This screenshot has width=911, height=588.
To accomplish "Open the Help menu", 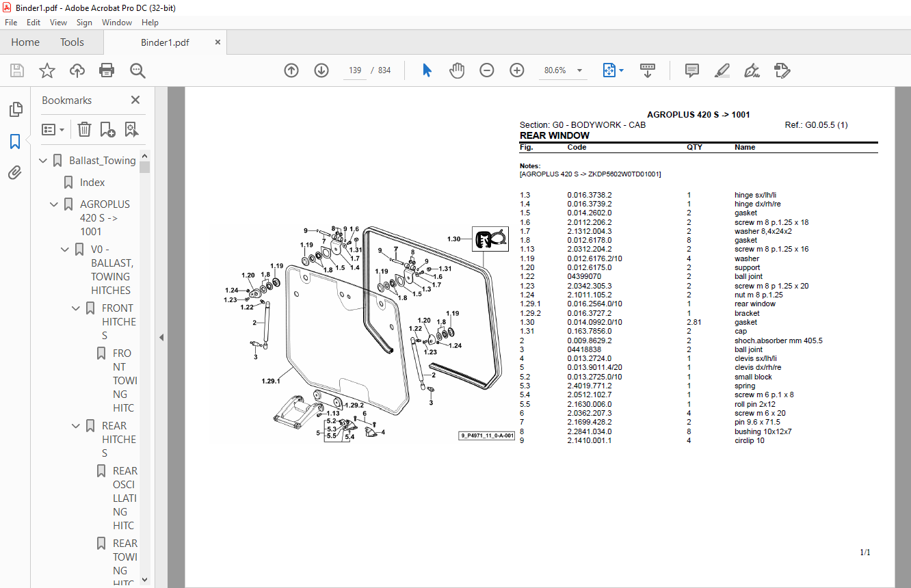I will [150, 23].
